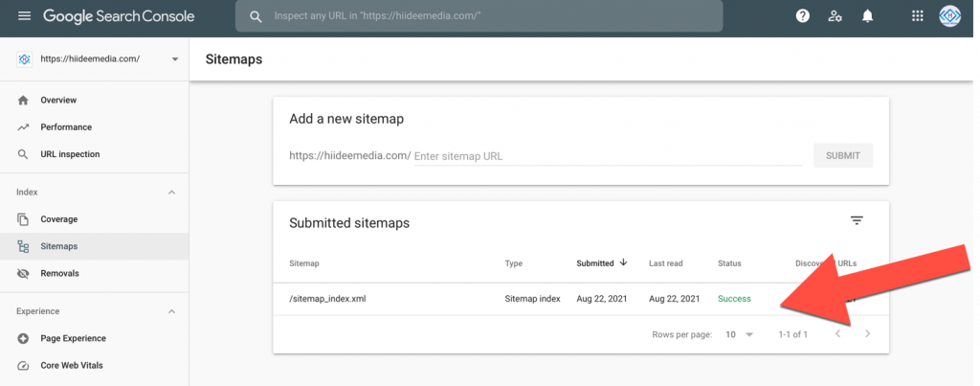Viewport: 980px width, 386px height.
Task: Click the URL inspection magnifier icon
Action: pos(23,154)
